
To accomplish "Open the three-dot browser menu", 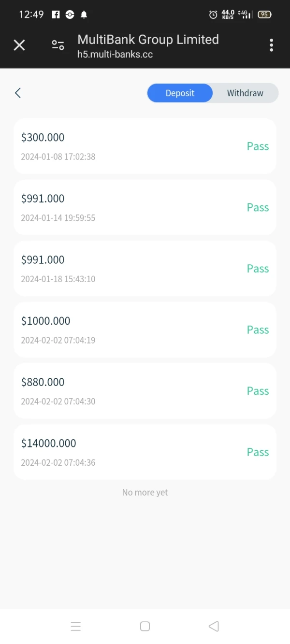I will pos(271,45).
